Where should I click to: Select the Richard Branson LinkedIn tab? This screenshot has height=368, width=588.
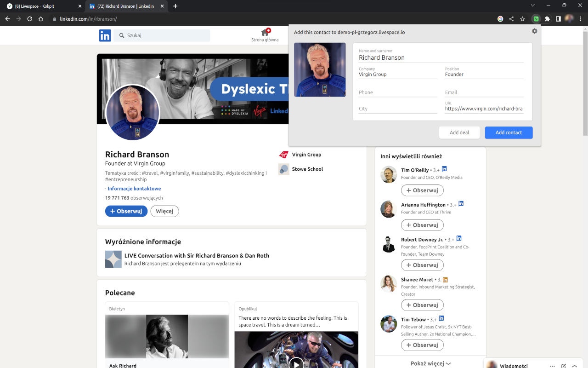127,6
